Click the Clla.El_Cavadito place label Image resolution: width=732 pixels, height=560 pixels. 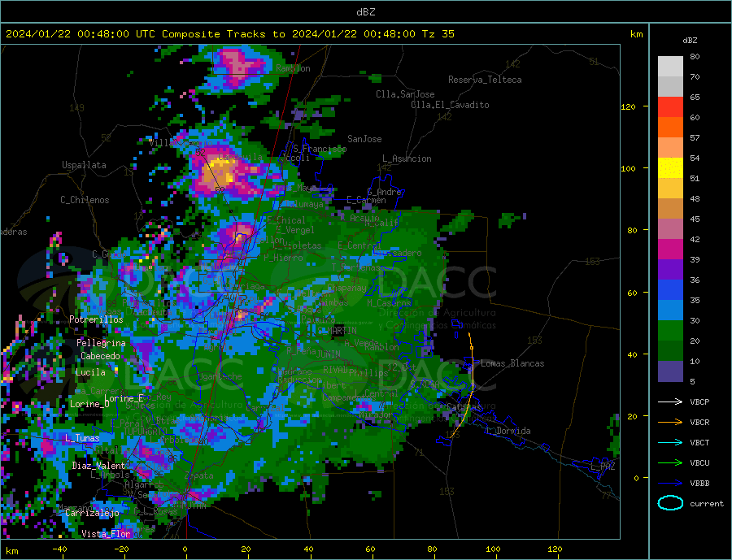(450, 105)
